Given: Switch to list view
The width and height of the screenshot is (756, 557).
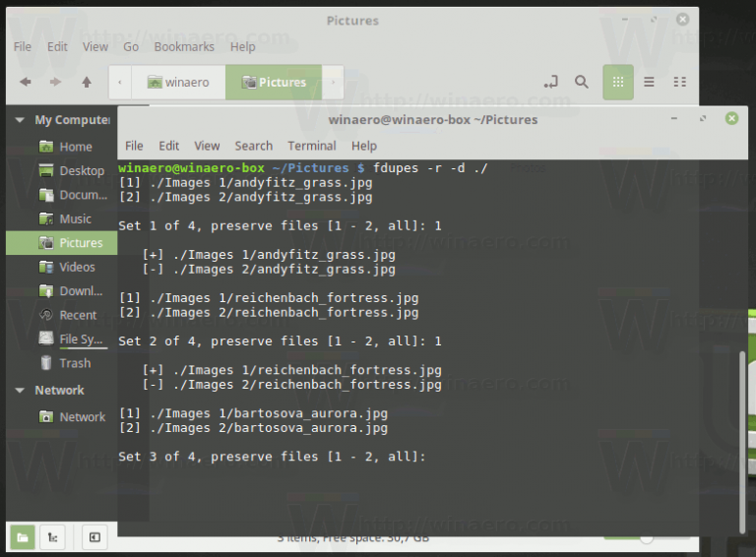Looking at the screenshot, I should tap(649, 83).
